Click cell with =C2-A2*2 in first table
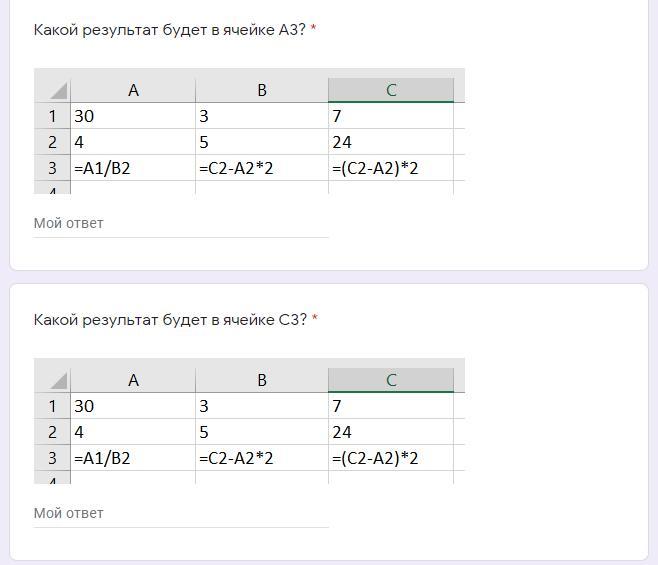658x565 pixels. [262, 168]
